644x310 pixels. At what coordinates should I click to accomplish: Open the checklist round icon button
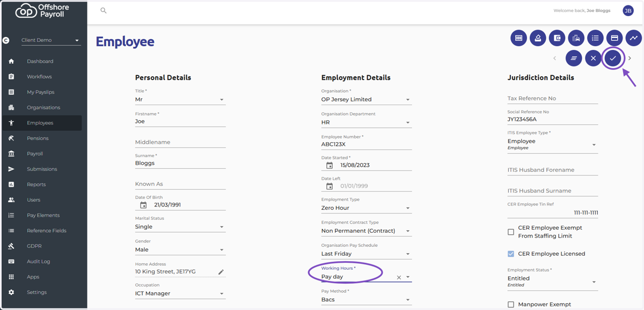click(595, 38)
